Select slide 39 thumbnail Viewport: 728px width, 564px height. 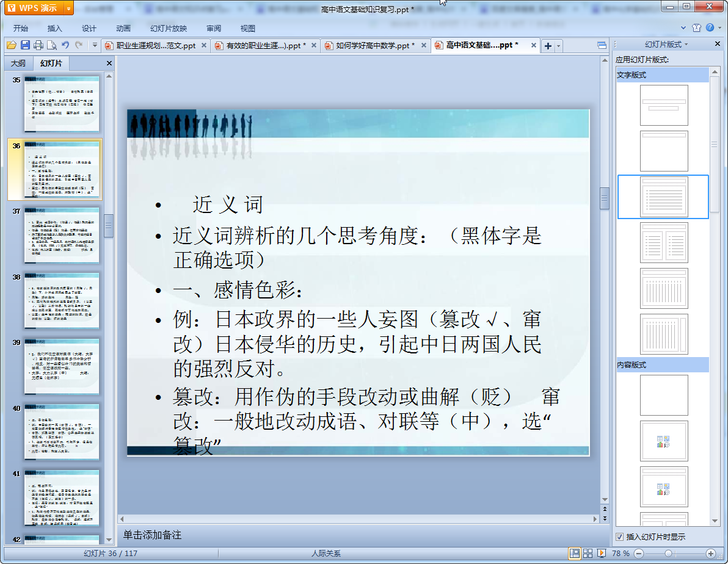point(62,366)
